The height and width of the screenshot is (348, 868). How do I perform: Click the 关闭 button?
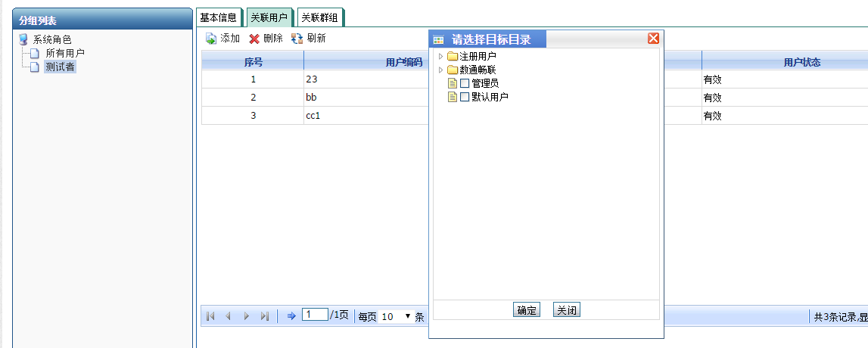(566, 310)
